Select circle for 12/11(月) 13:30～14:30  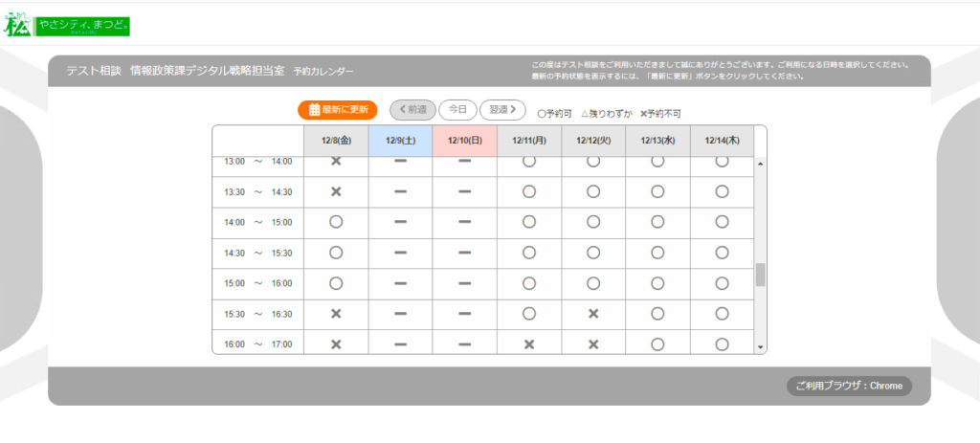click(x=529, y=191)
